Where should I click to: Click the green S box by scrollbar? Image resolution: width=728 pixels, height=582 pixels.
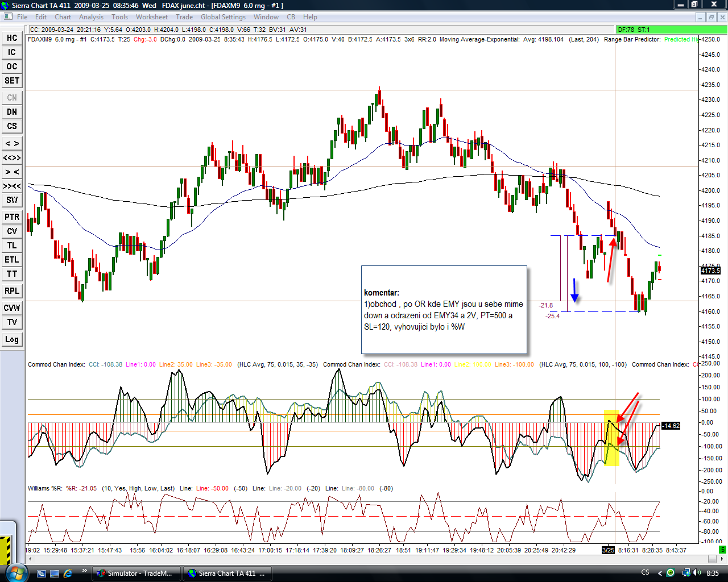coord(722,550)
